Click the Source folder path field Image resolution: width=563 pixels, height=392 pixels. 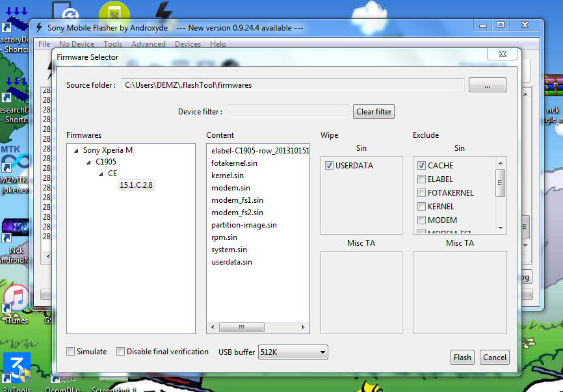293,85
